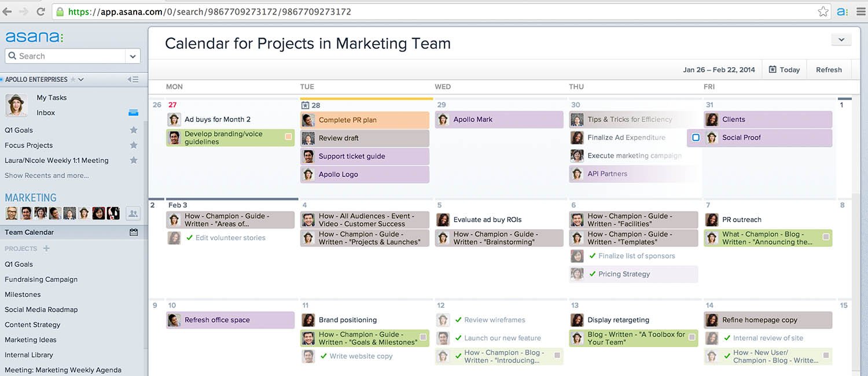Image resolution: width=868 pixels, height=376 pixels.
Task: Select Content Strategy in projects list
Action: tap(32, 325)
